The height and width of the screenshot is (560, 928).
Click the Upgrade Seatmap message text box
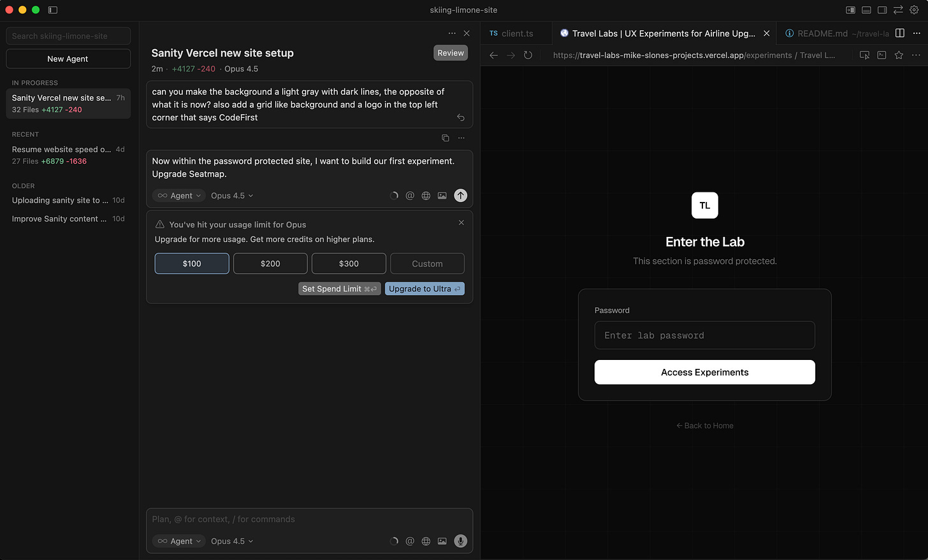tap(309, 168)
